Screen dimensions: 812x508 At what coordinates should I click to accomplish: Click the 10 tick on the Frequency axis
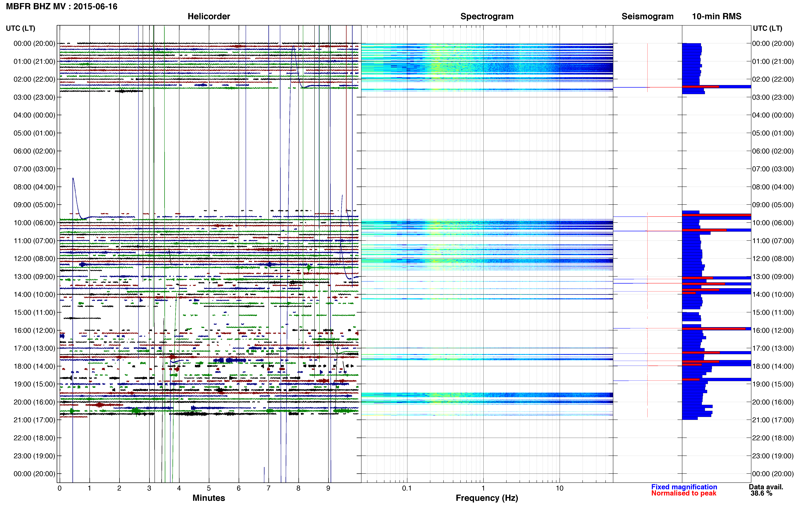[x=559, y=488]
